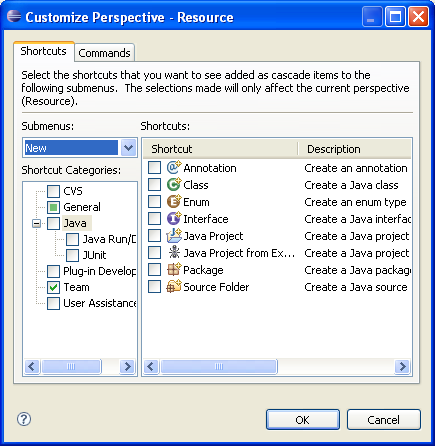Click the Package shortcut icon

click(x=174, y=269)
